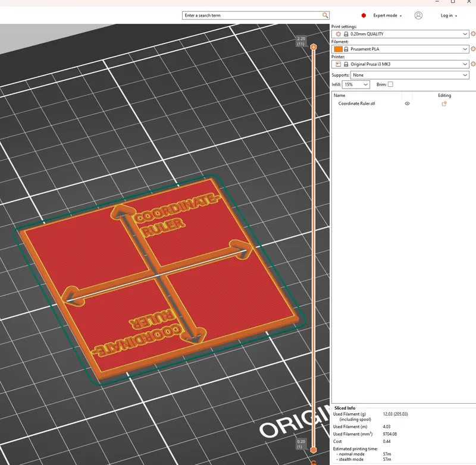Viewport: 476px width, 465px height.
Task: Click the Estimated printing time label
Action: pyautogui.click(x=355, y=448)
